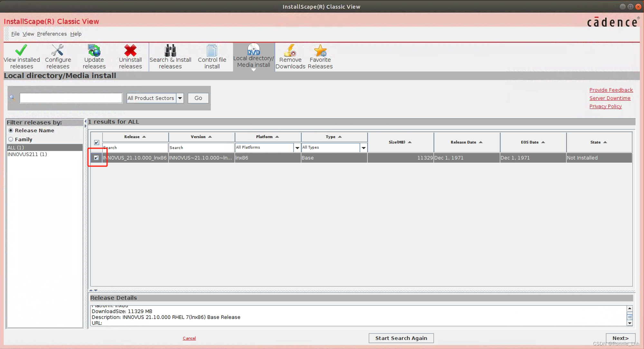Open the Preferences menu

52,34
